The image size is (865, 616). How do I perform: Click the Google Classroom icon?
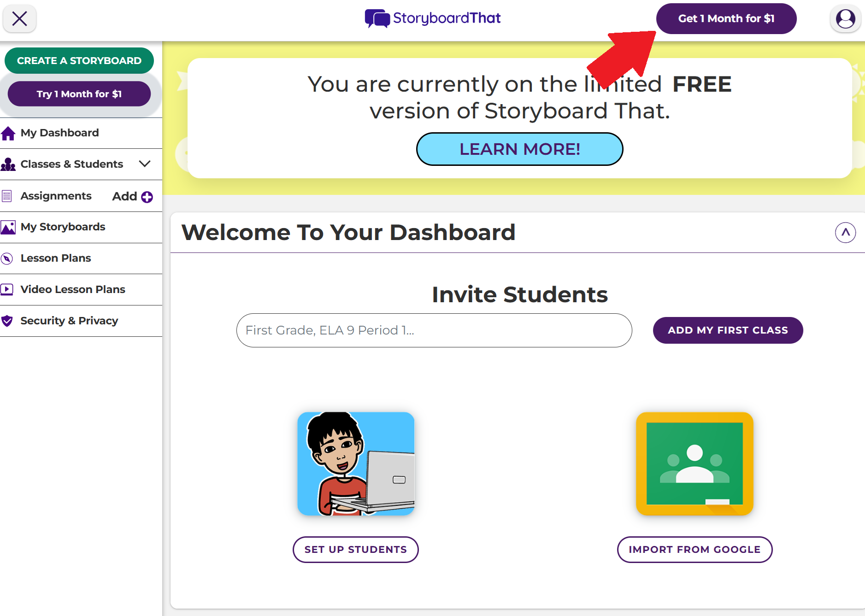point(694,463)
